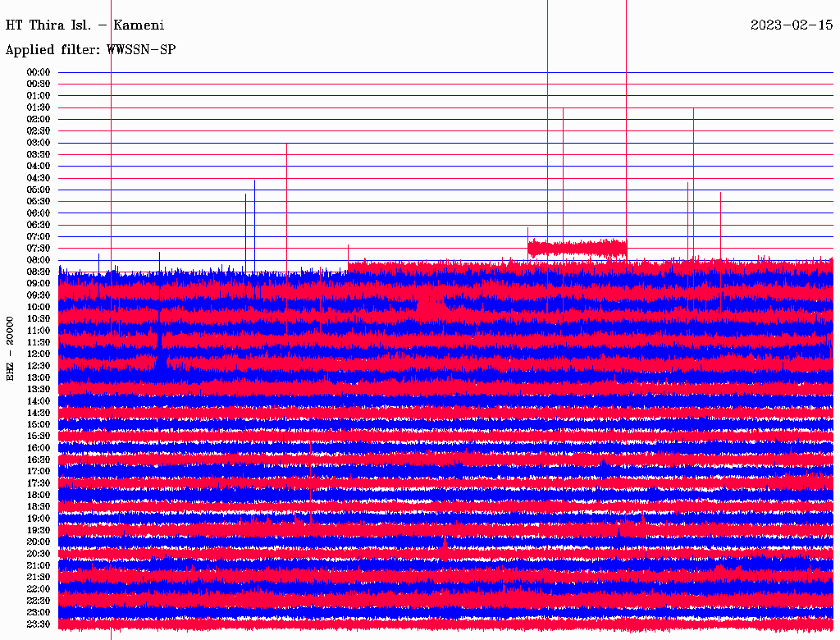The width and height of the screenshot is (840, 640).
Task: Click the 04:30 time label
Action: [x=39, y=178]
